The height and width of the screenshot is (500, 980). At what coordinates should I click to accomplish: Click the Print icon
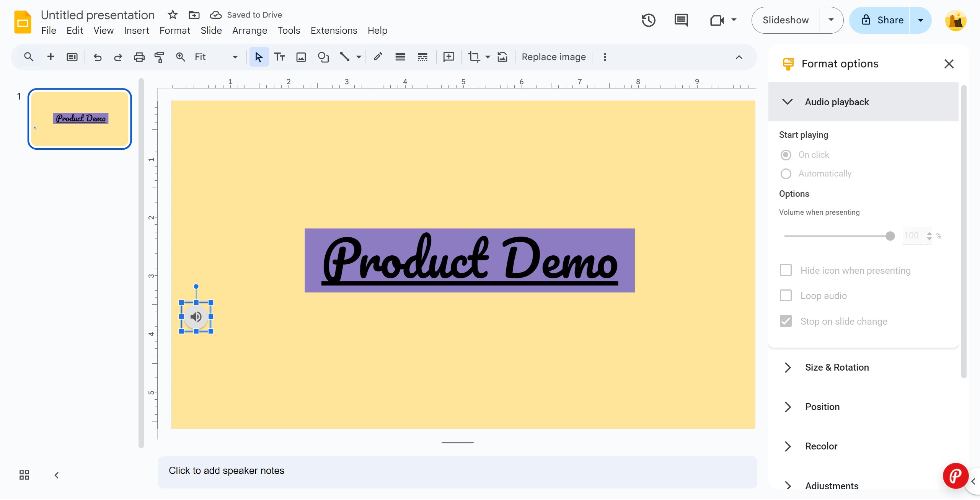click(x=139, y=57)
